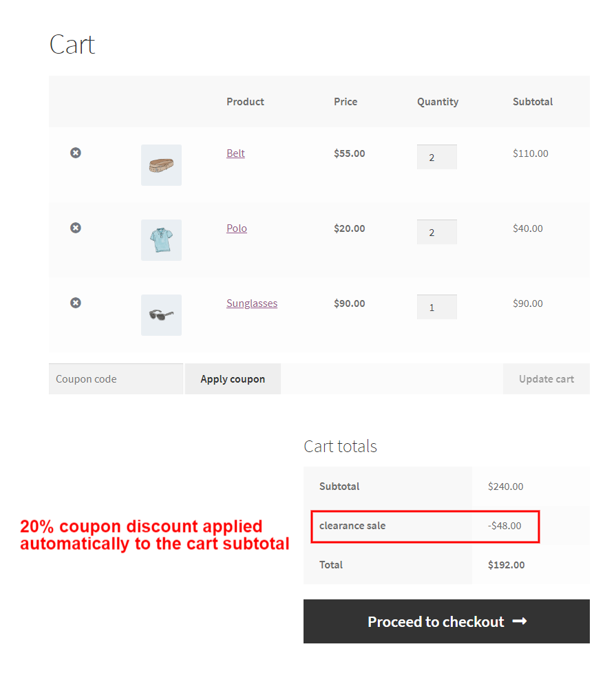Open the Polo shirt thumbnail

click(161, 240)
